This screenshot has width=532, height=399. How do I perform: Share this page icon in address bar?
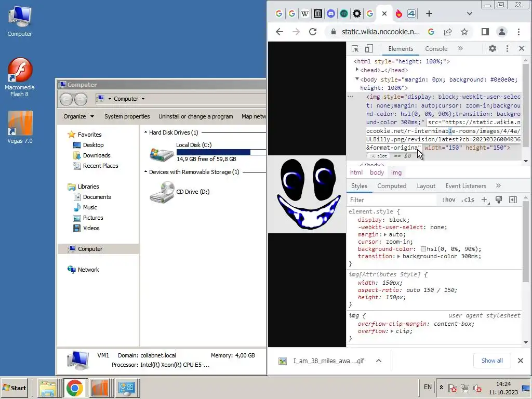point(447,32)
